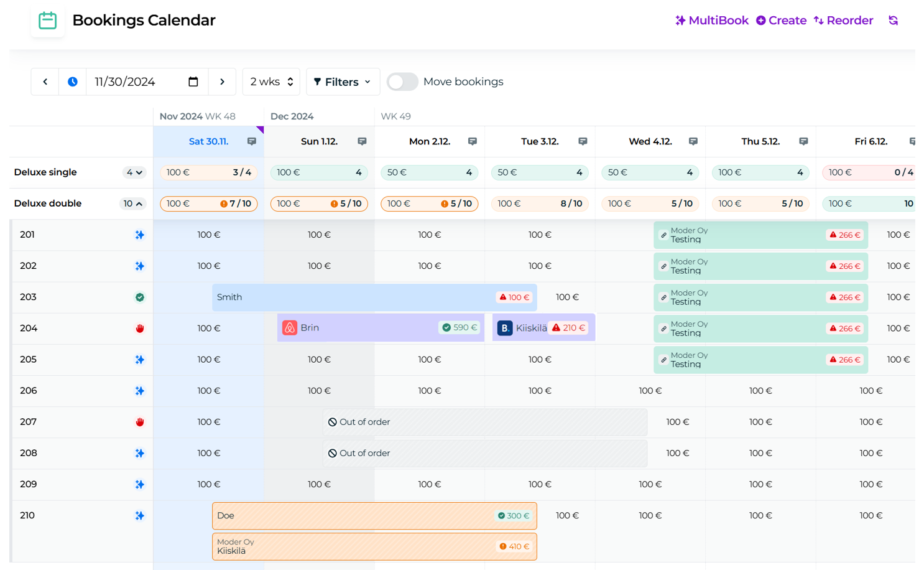Viewport: 924px width, 570px height.
Task: Click the Create button
Action: tap(782, 21)
